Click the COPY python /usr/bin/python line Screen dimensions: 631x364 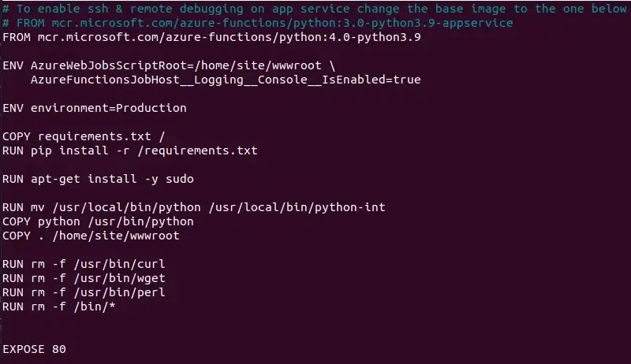pos(98,221)
